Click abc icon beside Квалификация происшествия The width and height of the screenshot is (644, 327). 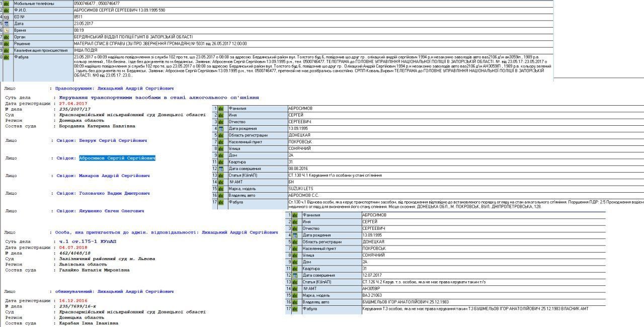pos(7,50)
